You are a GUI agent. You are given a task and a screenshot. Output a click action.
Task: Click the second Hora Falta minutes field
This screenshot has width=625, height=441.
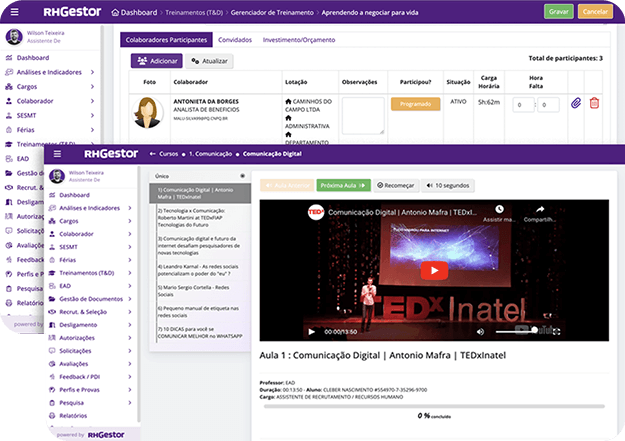click(548, 105)
